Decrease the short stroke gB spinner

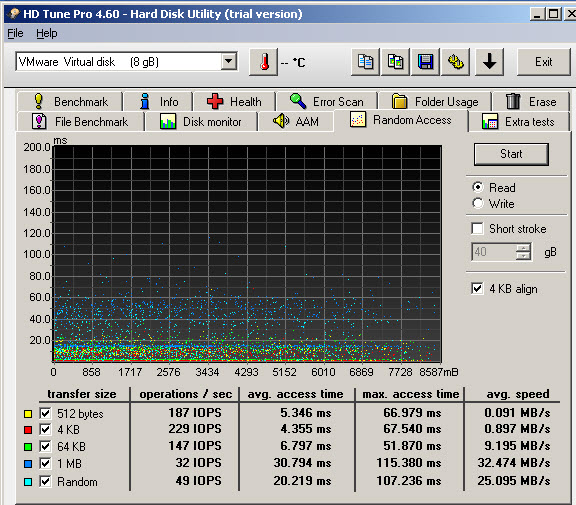point(523,256)
